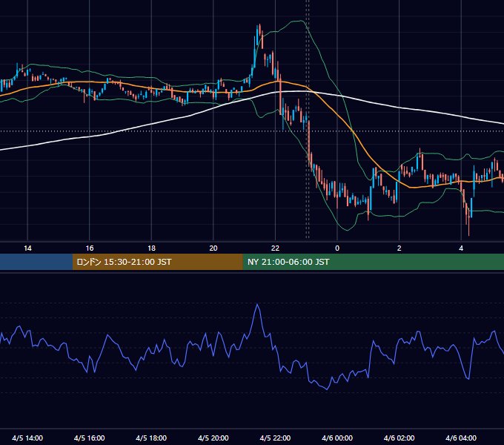
Task: Click the 4/6 04:00 label on oscillator axis
Action: point(461,438)
